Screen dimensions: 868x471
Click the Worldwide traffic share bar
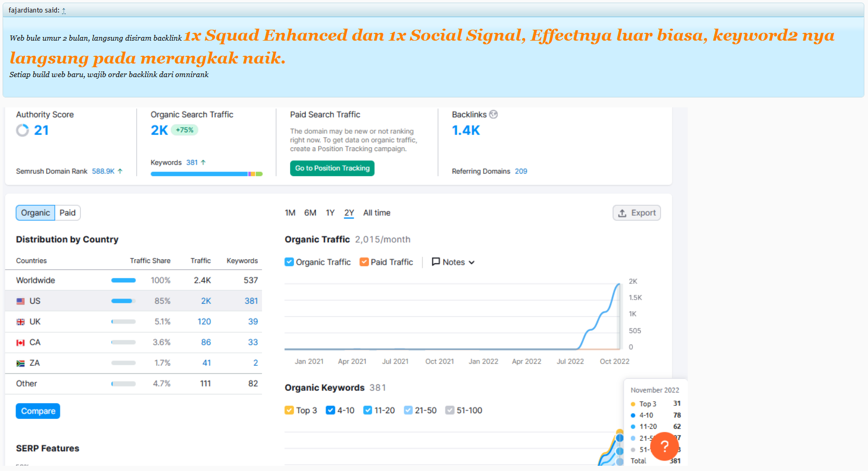(123, 280)
